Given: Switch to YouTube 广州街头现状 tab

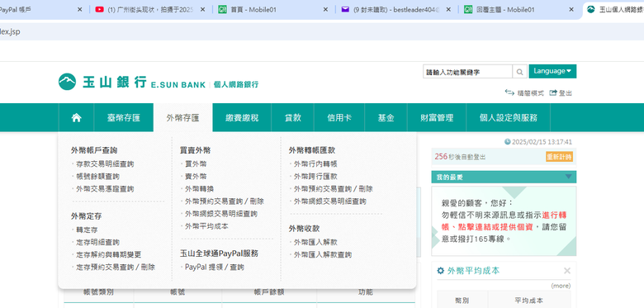Looking at the screenshot, I should click(x=150, y=9).
